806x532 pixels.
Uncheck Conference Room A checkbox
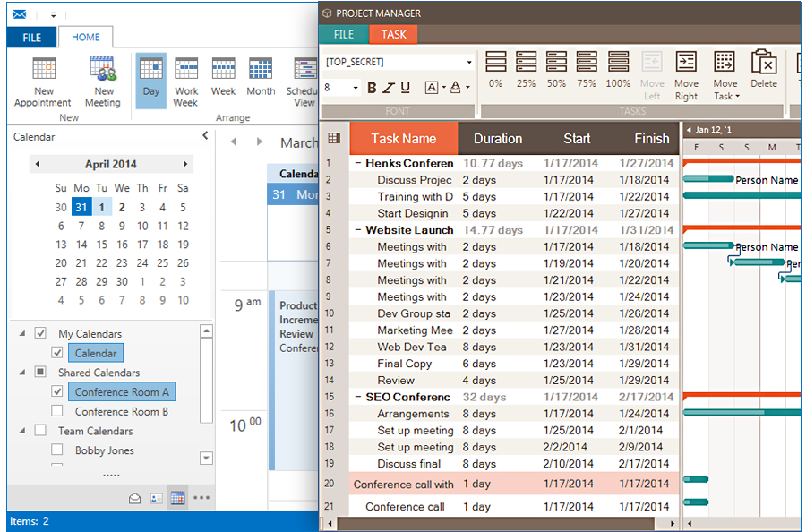click(57, 391)
